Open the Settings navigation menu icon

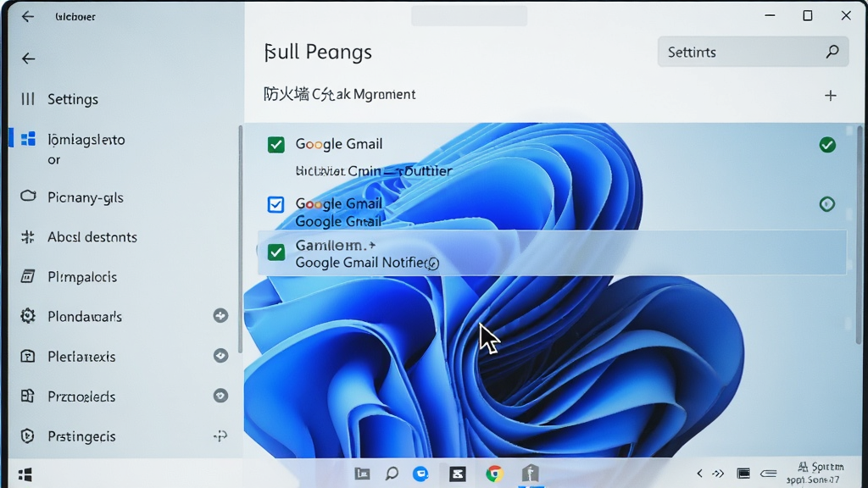coord(28,99)
